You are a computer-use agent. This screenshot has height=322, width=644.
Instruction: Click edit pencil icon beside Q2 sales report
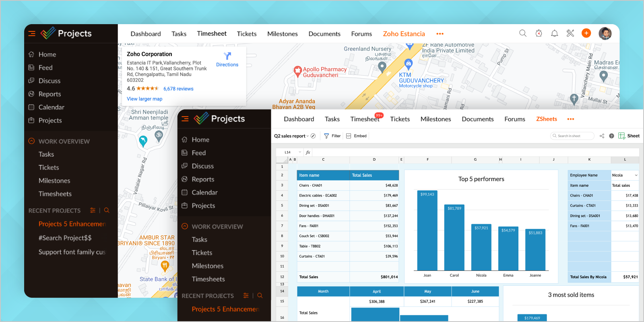pos(313,136)
